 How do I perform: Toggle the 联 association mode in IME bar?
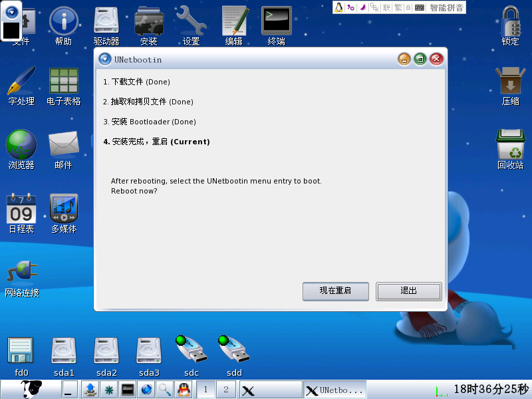[387, 7]
